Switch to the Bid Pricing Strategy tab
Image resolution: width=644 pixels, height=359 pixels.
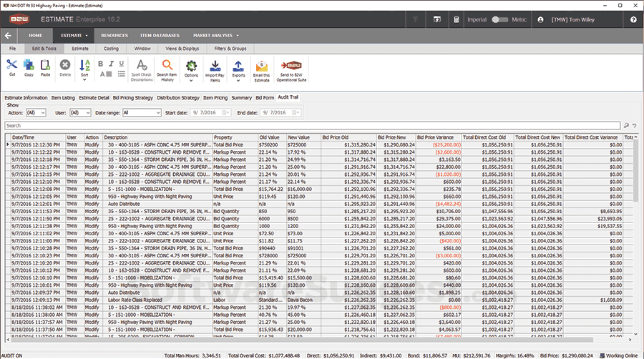[132, 97]
